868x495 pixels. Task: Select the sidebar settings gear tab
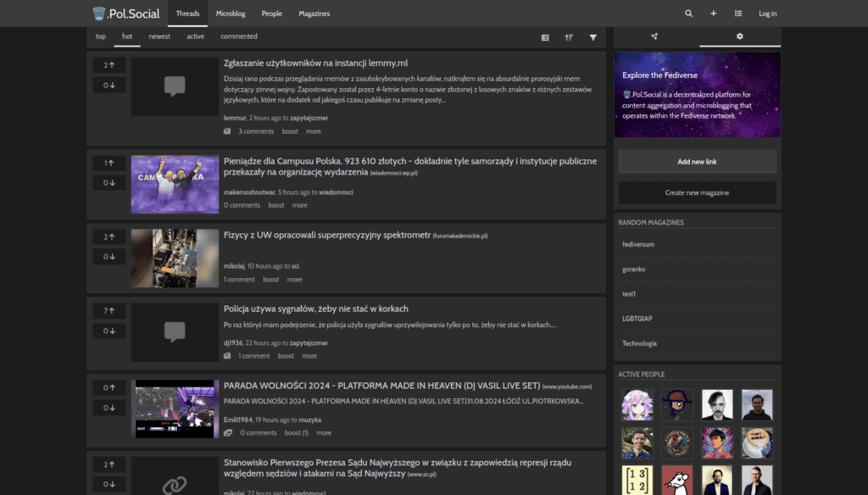739,36
